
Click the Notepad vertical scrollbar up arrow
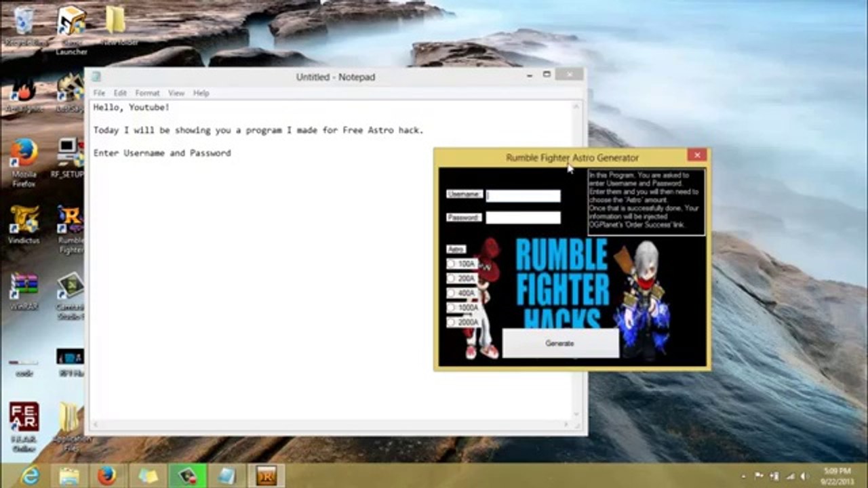576,107
